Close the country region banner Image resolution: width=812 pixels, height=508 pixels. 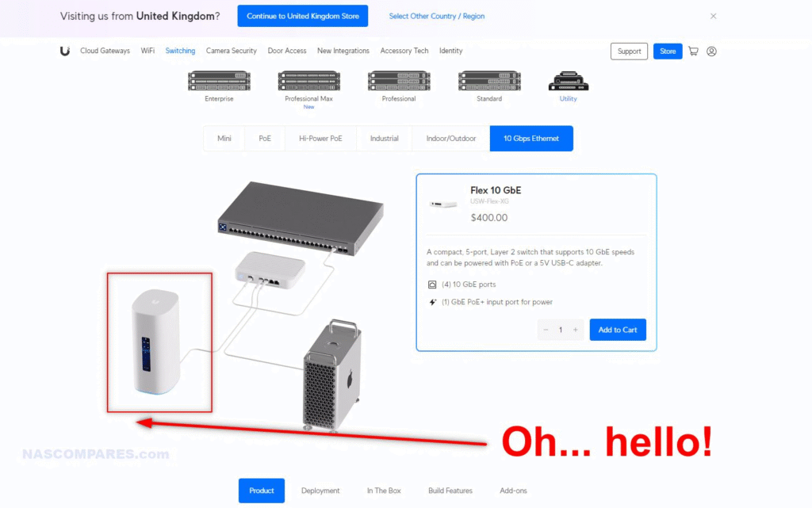(x=713, y=16)
